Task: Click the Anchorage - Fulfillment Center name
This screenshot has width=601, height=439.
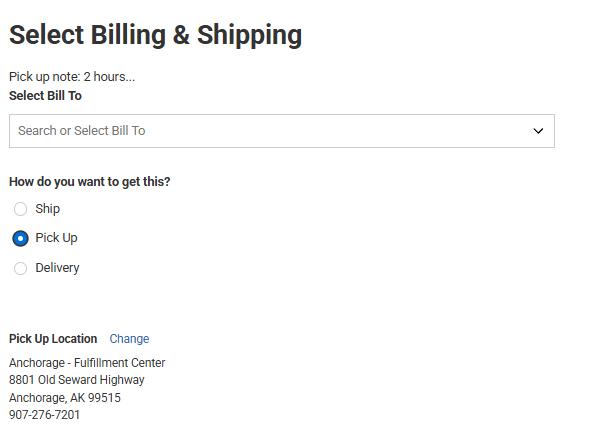Action: click(87, 363)
